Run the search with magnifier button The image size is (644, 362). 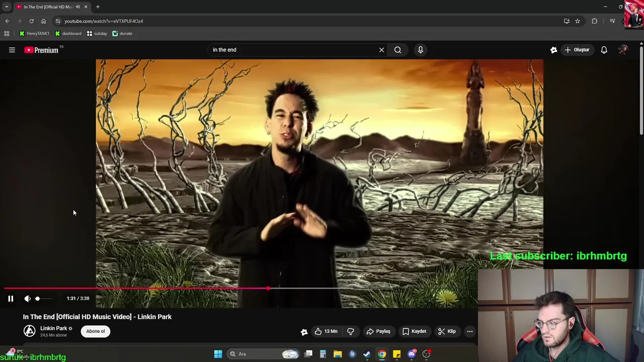(x=397, y=50)
